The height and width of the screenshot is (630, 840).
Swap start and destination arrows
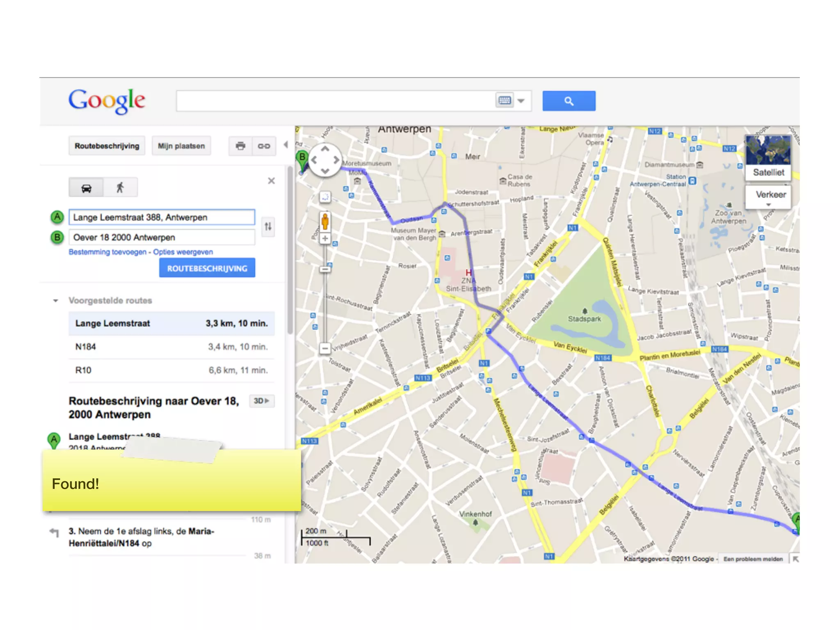click(x=268, y=227)
